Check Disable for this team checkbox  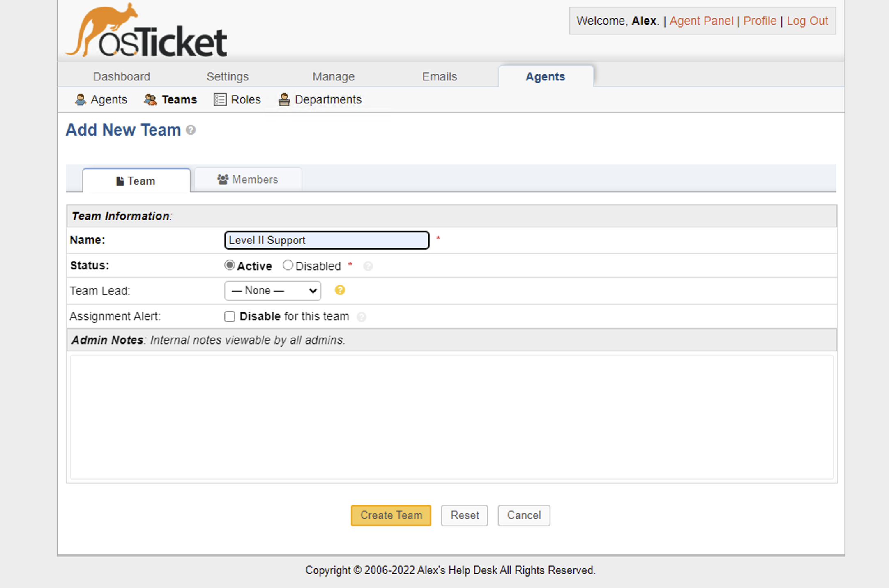pyautogui.click(x=230, y=317)
